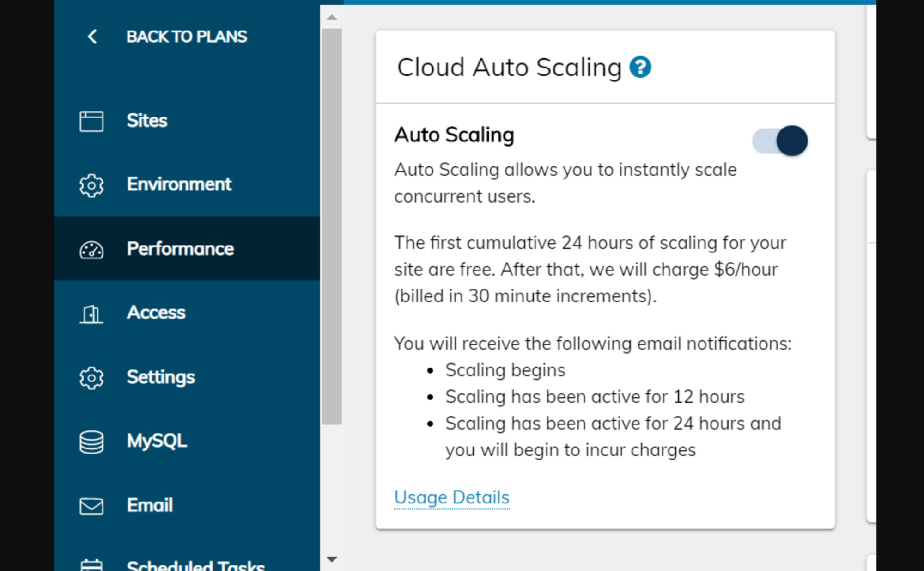924x571 pixels.
Task: Click the back arrow chevron icon
Action: click(x=92, y=37)
